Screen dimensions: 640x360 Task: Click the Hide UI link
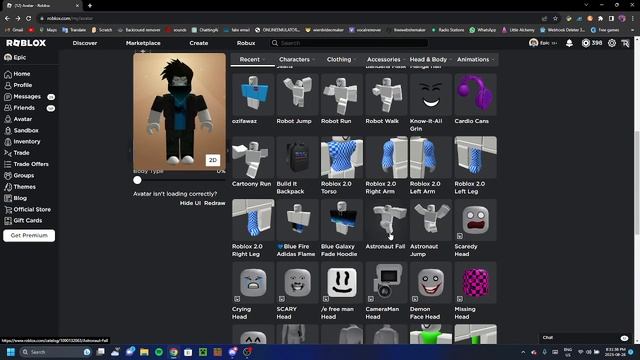pos(190,203)
